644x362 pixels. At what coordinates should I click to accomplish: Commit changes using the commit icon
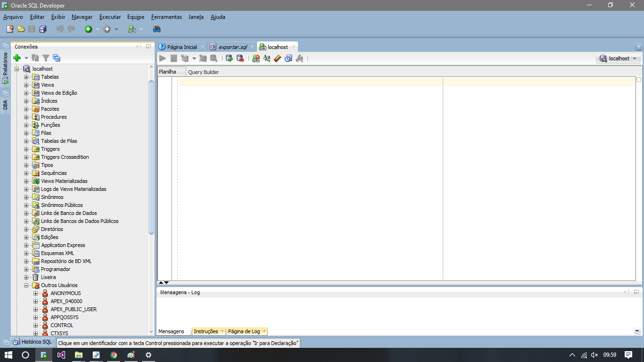(x=230, y=58)
